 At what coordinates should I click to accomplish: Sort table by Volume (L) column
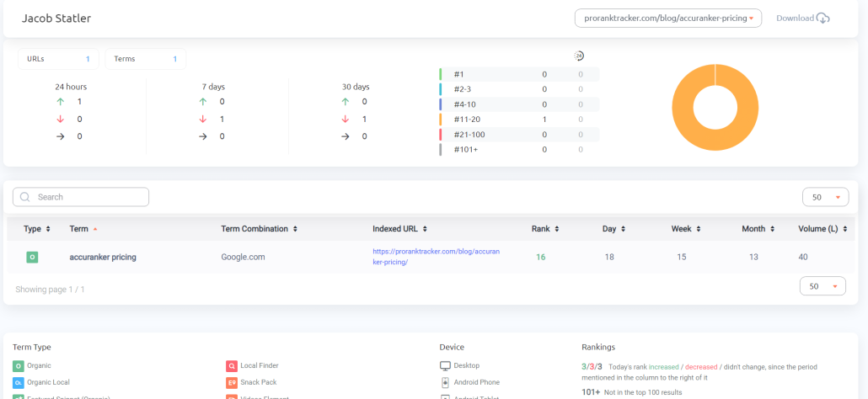point(822,229)
